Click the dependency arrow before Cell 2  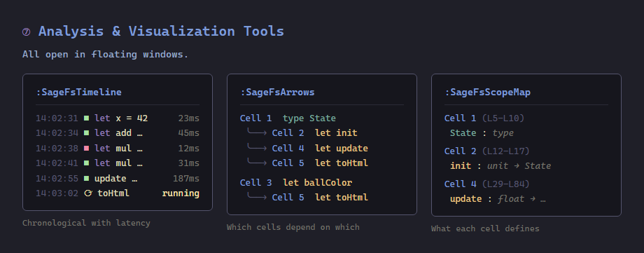point(257,132)
